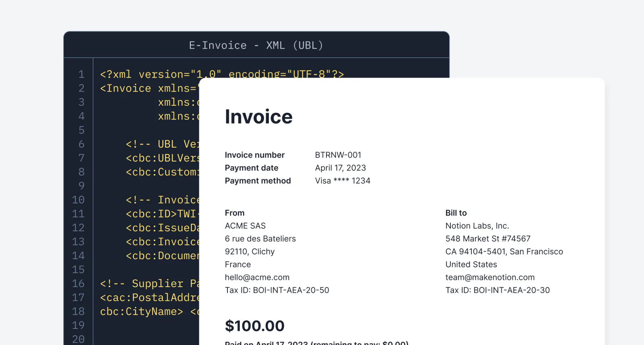Click '92110, Clichy' address line

pos(250,252)
